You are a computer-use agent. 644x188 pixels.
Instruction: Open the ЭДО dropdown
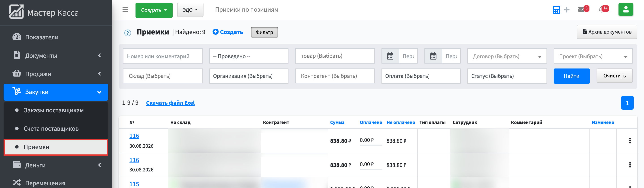[x=190, y=10]
